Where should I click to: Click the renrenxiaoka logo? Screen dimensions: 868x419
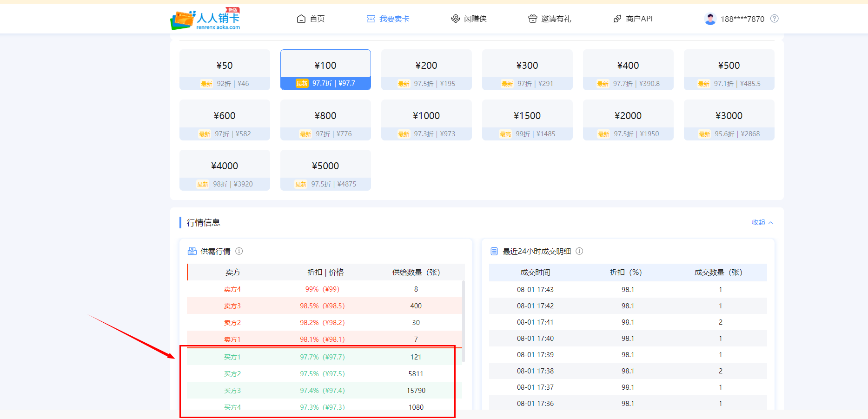[x=205, y=19]
